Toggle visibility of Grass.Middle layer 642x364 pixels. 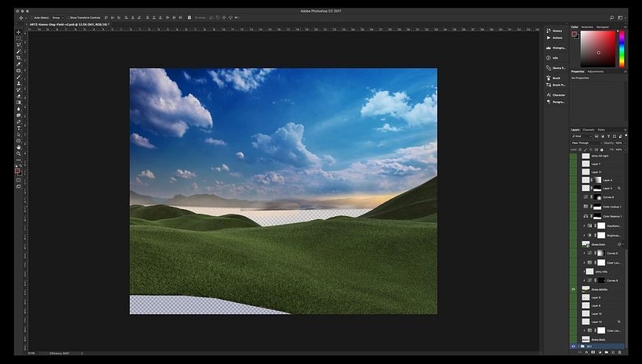573,289
